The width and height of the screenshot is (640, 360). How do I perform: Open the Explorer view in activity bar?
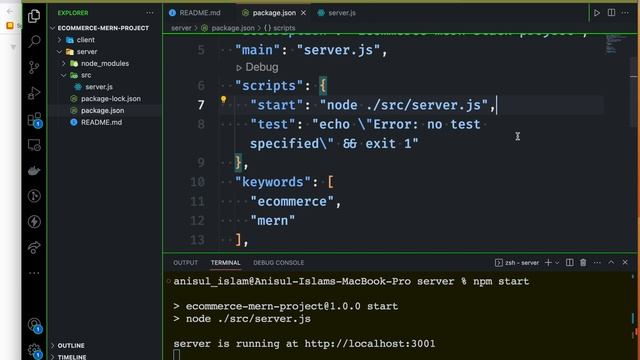coord(34,16)
